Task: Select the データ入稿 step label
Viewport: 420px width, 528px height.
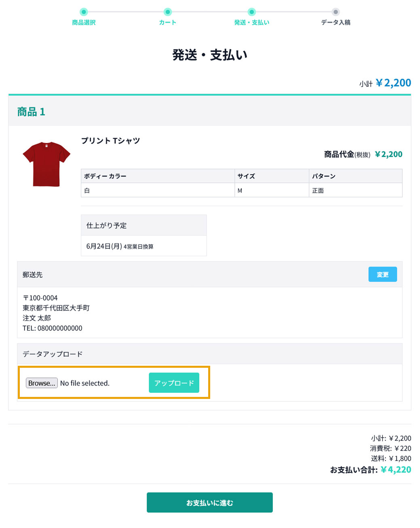Action: (336, 23)
